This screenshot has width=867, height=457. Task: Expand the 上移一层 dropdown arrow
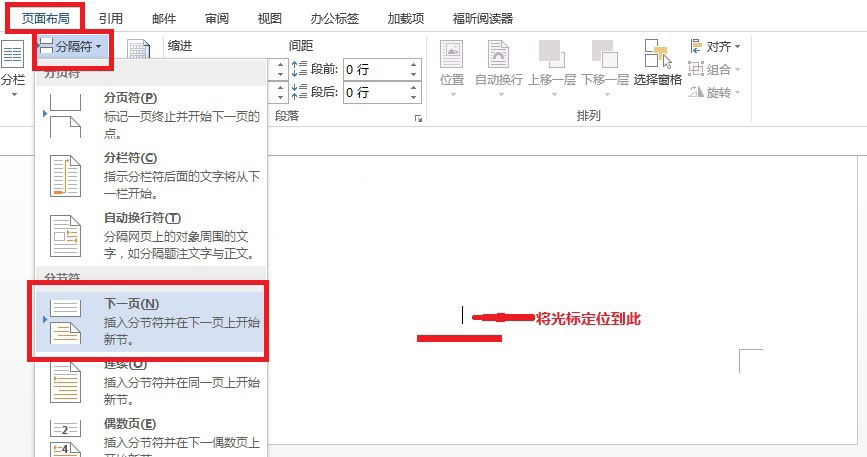click(554, 94)
